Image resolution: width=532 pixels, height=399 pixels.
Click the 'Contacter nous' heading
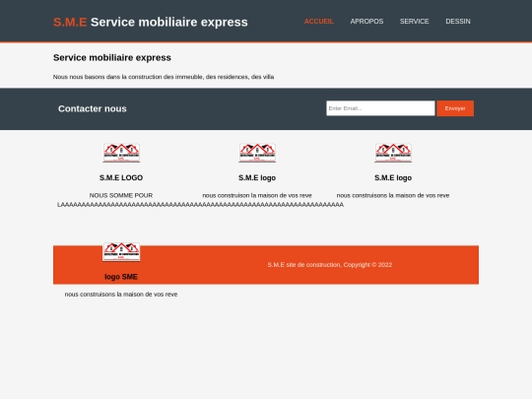point(93,108)
